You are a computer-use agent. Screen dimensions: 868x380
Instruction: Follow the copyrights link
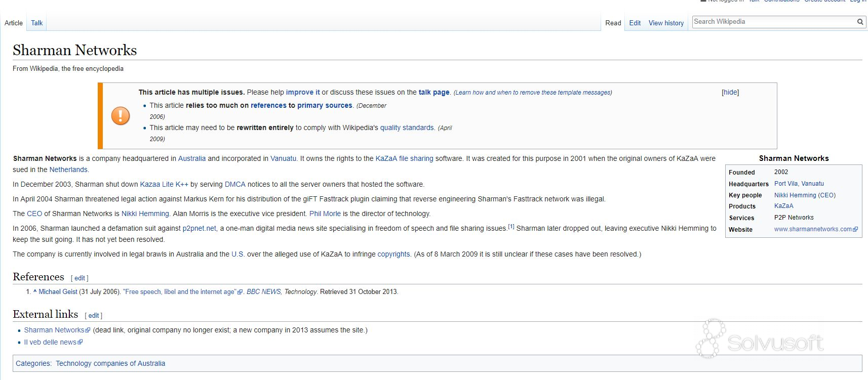(394, 254)
